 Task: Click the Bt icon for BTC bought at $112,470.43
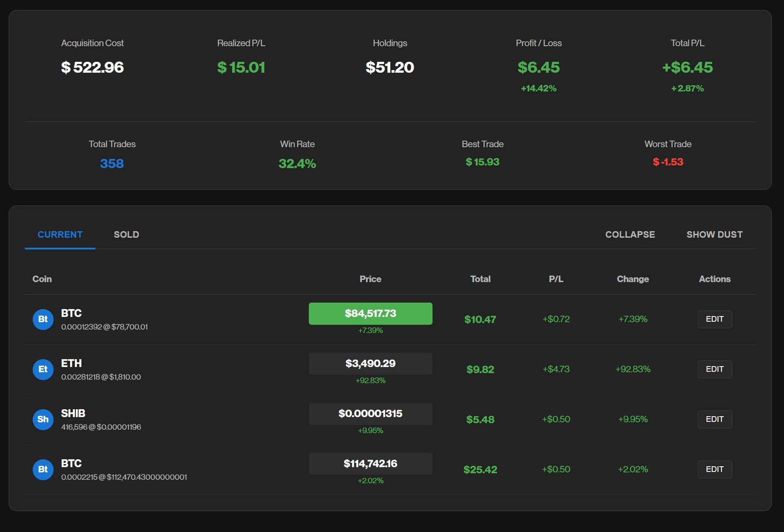(43, 469)
